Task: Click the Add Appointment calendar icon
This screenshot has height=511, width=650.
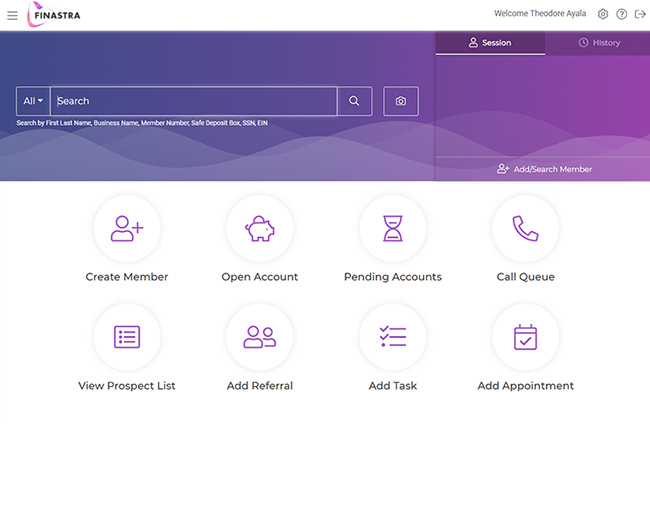Action: click(x=526, y=337)
